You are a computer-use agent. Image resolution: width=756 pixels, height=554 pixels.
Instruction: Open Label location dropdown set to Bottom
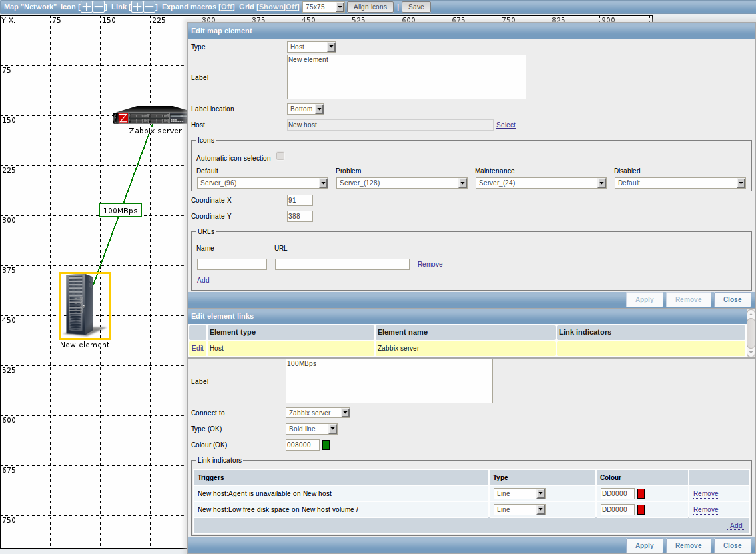pos(306,109)
